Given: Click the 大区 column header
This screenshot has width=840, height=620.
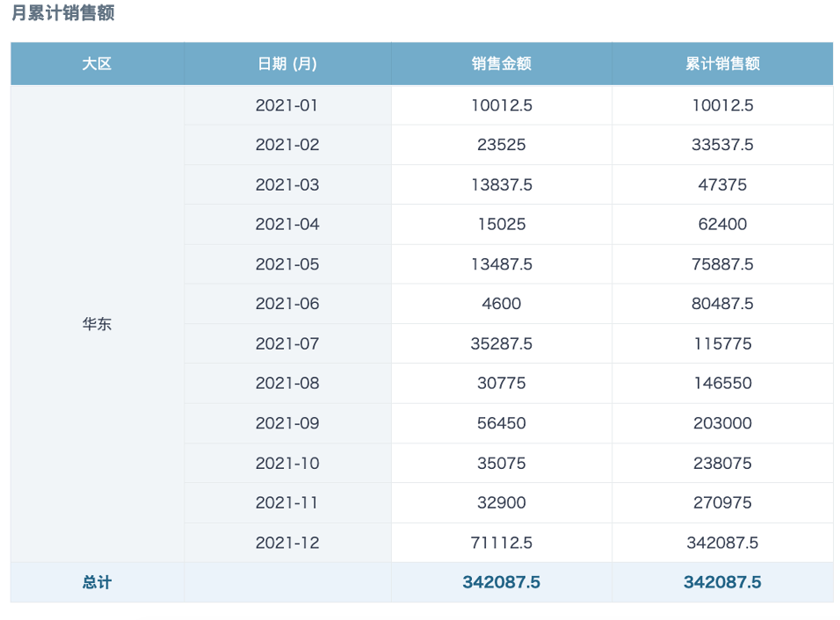Looking at the screenshot, I should point(97,64).
